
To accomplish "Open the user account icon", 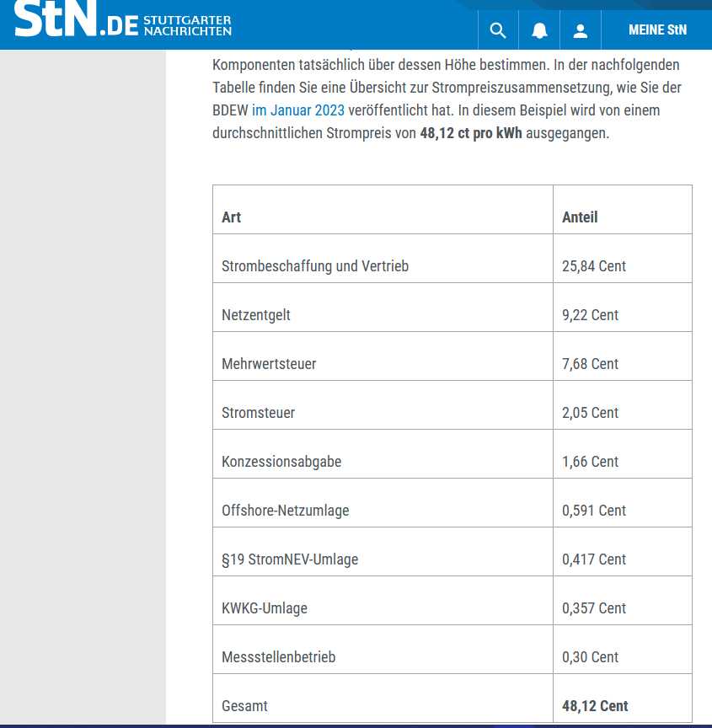I will [580, 30].
